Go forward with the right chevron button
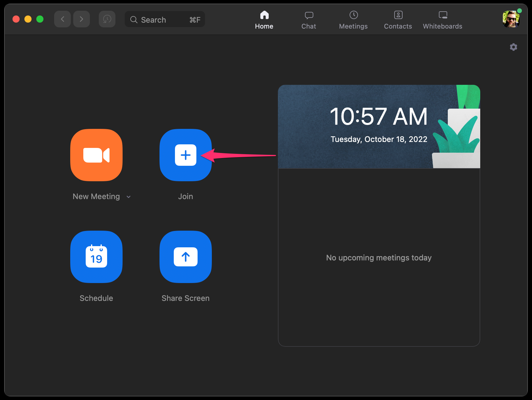532x400 pixels. point(82,19)
